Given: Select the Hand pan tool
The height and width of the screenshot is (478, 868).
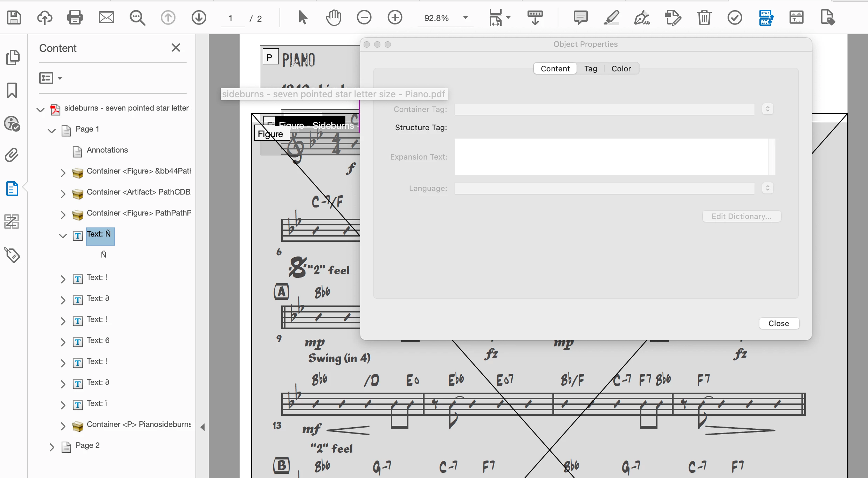Looking at the screenshot, I should pos(333,17).
